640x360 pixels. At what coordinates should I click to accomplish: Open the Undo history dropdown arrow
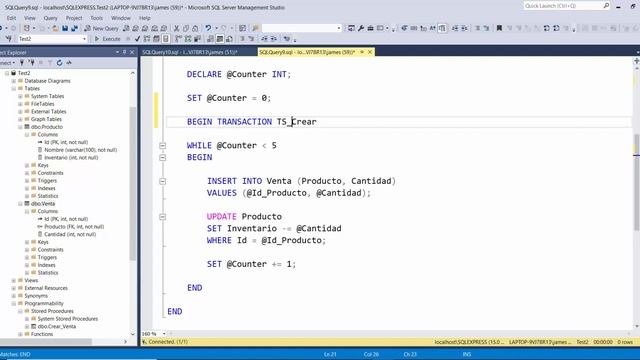pos(216,28)
